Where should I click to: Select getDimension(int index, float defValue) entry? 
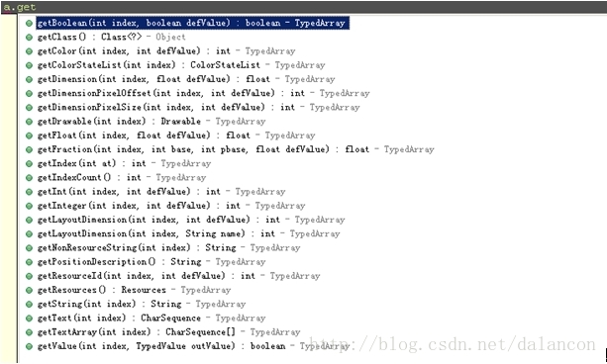point(186,79)
